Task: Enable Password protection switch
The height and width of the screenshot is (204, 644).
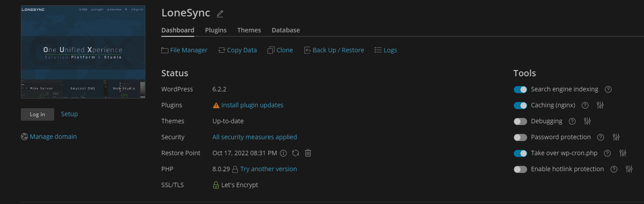Action: pos(520,137)
